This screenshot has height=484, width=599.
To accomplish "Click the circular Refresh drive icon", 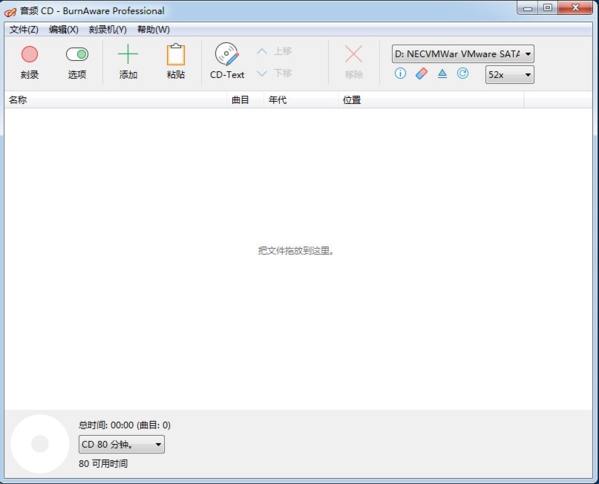I will point(463,73).
